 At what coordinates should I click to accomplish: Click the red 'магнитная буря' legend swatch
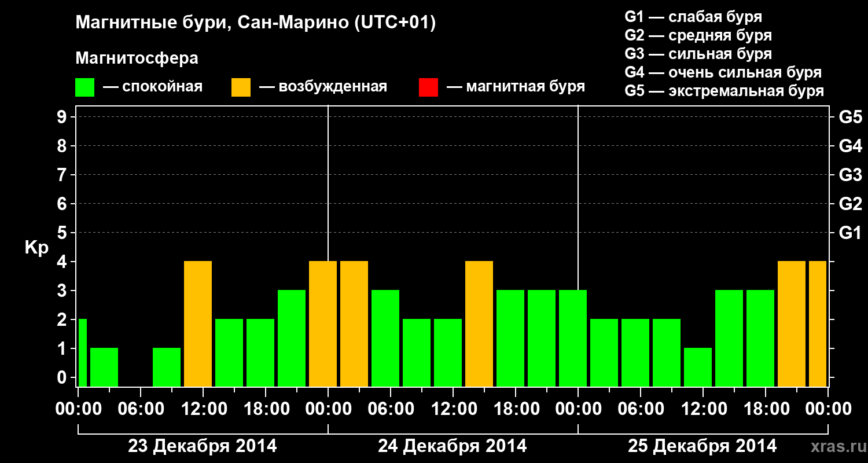click(428, 87)
